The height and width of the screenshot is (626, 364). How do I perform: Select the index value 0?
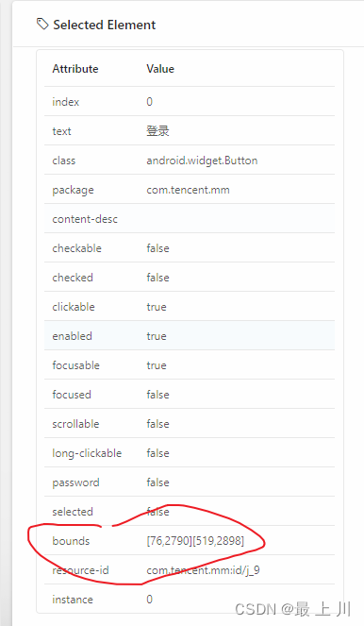pyautogui.click(x=150, y=102)
